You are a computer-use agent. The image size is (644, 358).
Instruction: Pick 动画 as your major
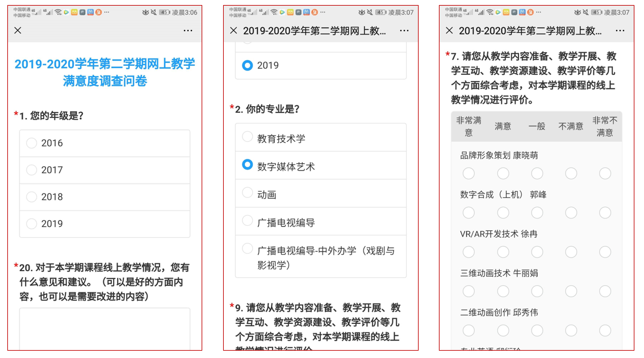248,193
